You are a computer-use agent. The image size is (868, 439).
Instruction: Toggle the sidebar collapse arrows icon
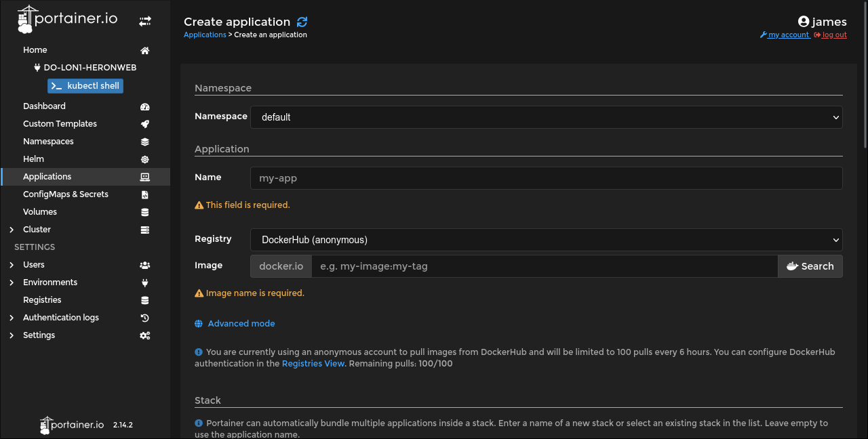point(145,21)
